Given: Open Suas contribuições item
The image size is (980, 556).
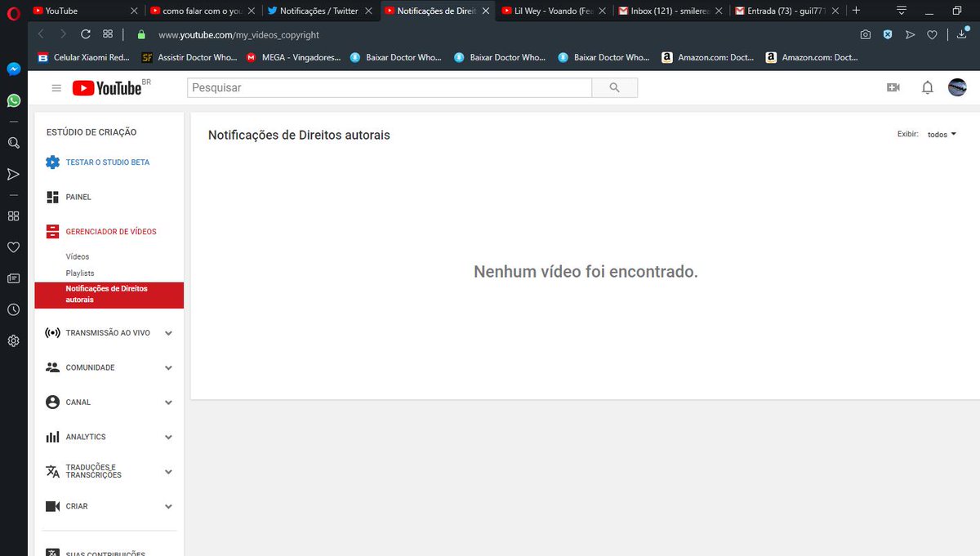Looking at the screenshot, I should [96, 553].
